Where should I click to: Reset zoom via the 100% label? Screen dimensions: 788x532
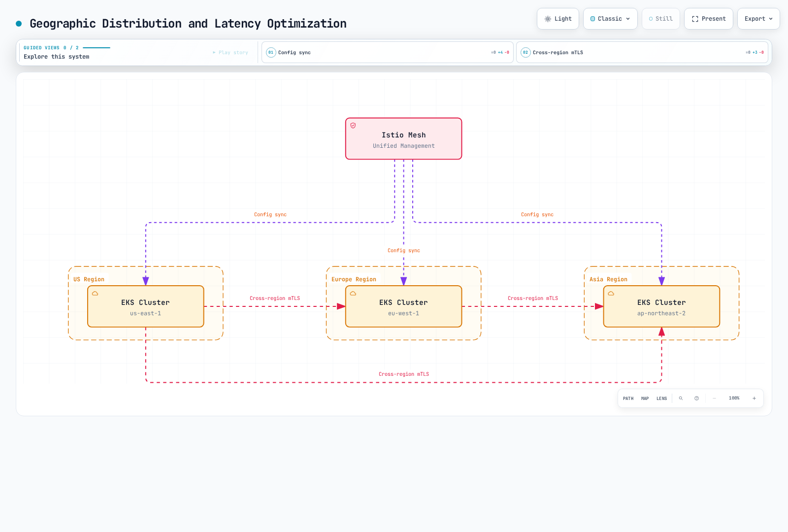coord(734,398)
